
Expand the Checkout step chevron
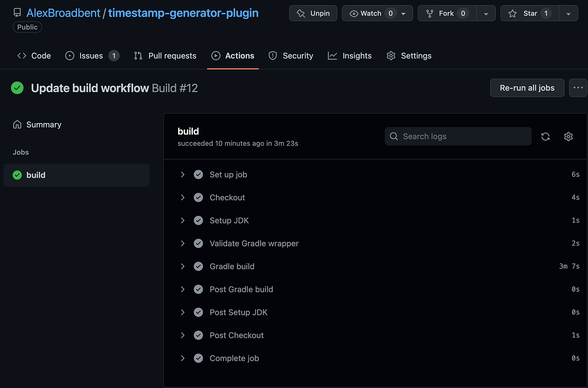pyautogui.click(x=183, y=197)
